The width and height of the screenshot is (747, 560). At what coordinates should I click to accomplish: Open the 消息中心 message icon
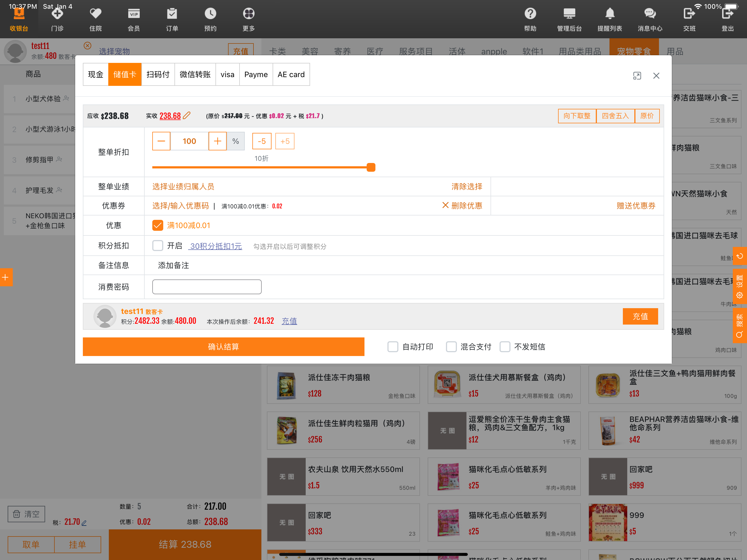tap(650, 19)
